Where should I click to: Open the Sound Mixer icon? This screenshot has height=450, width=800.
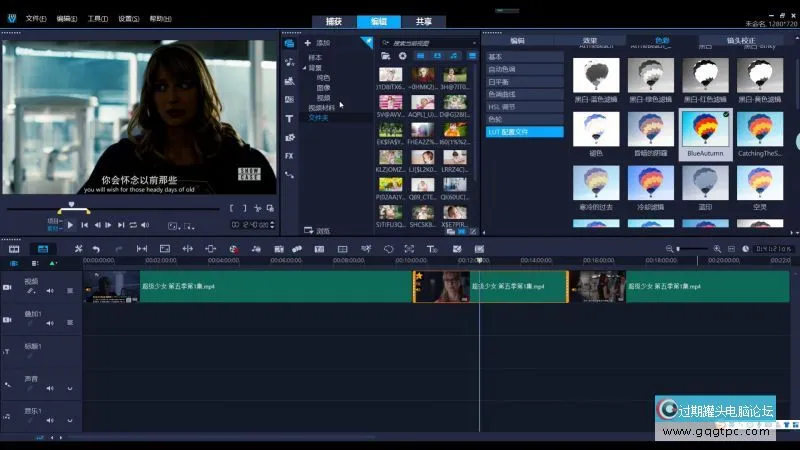tap(256, 249)
